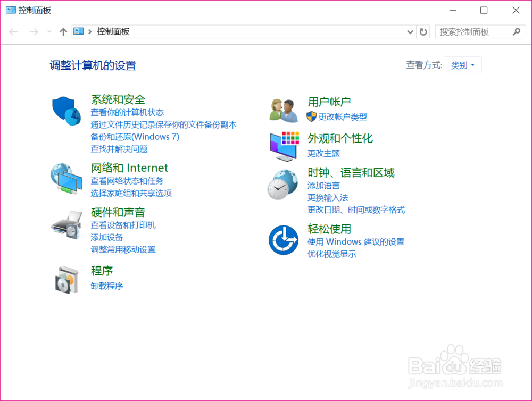Click the 添加语言 link
This screenshot has height=401, width=532.
(323, 186)
